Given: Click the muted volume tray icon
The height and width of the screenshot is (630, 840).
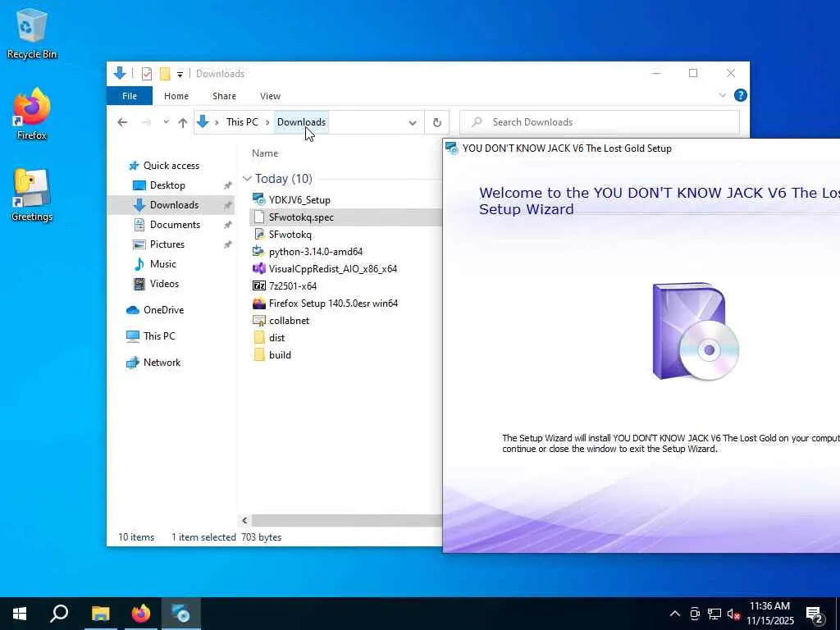Looking at the screenshot, I should (x=733, y=614).
